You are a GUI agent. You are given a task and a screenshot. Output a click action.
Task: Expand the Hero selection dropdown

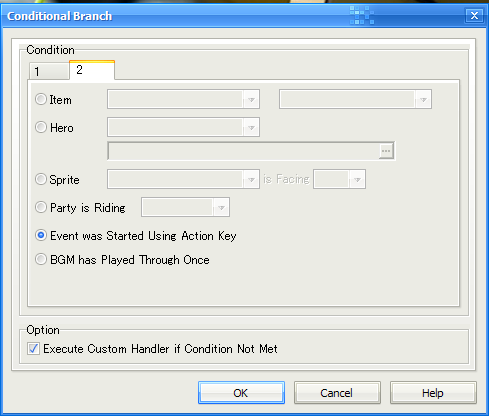183,127
